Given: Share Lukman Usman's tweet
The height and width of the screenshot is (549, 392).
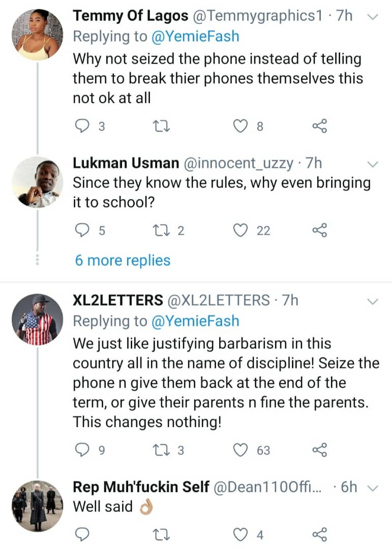Looking at the screenshot, I should (319, 231).
